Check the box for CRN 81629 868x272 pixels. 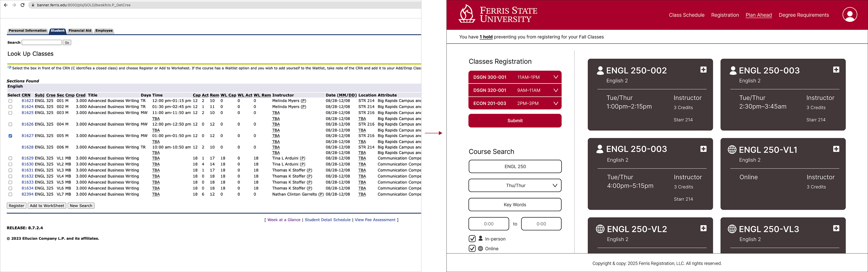[x=10, y=158]
